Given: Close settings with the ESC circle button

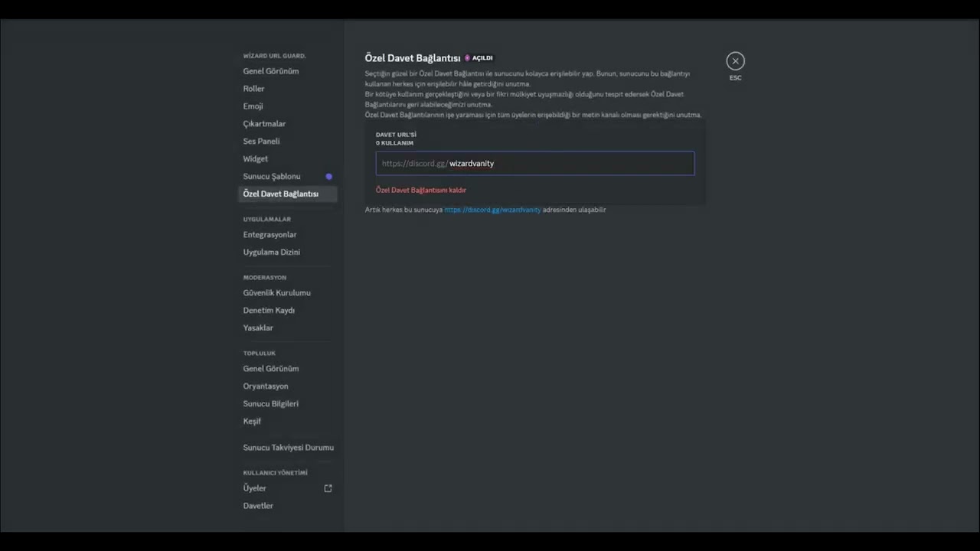Looking at the screenshot, I should [735, 61].
